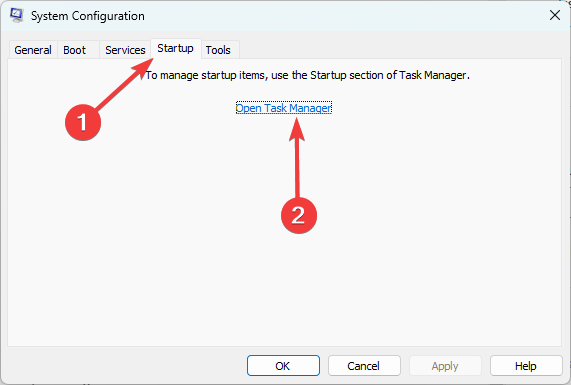Confirm with the OK button

coord(283,366)
